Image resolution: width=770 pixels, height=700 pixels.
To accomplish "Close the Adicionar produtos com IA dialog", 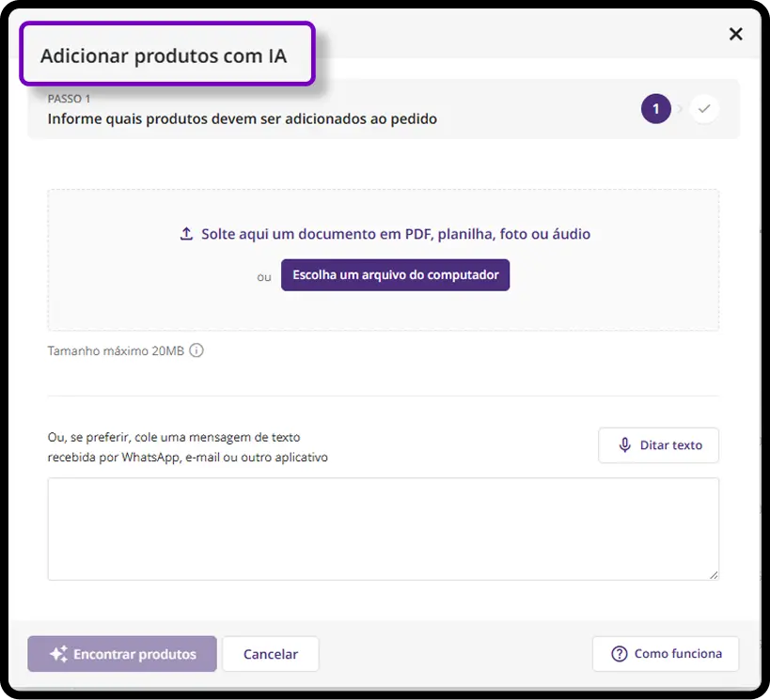I will [x=735, y=34].
